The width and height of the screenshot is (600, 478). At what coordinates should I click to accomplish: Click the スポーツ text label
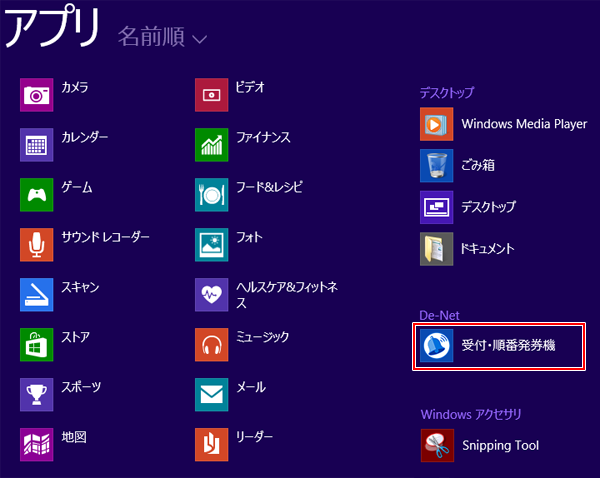click(82, 387)
